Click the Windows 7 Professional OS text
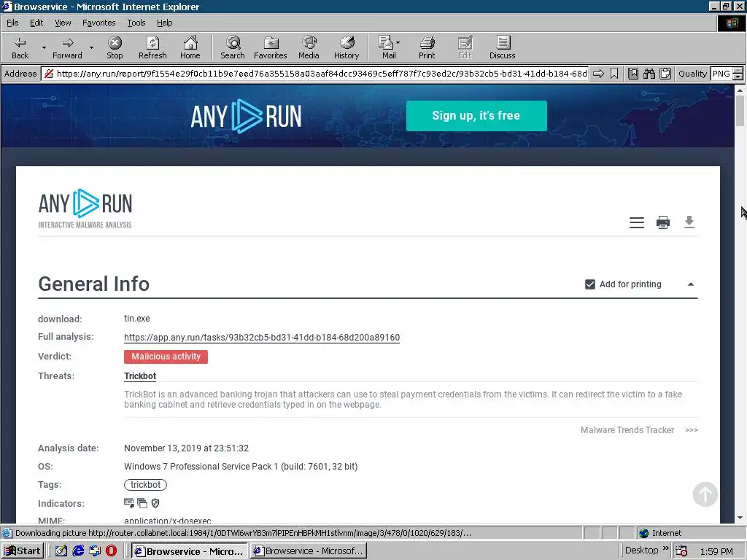 (x=241, y=466)
